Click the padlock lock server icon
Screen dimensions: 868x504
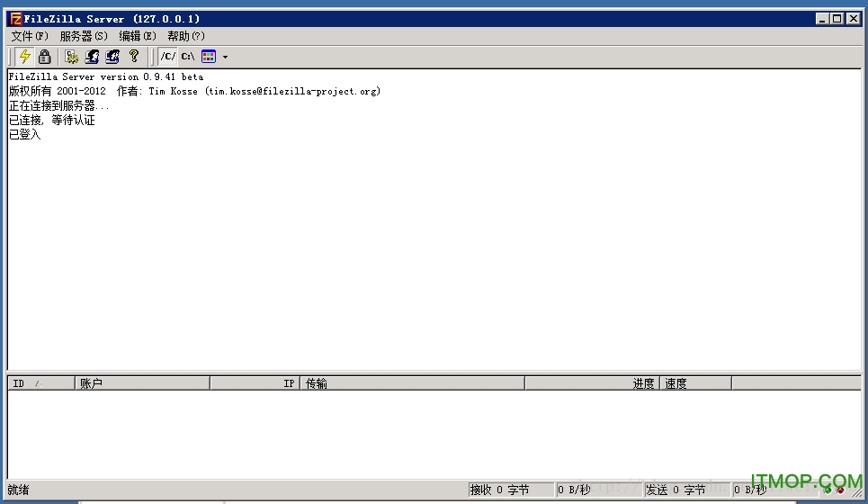pyautogui.click(x=44, y=57)
